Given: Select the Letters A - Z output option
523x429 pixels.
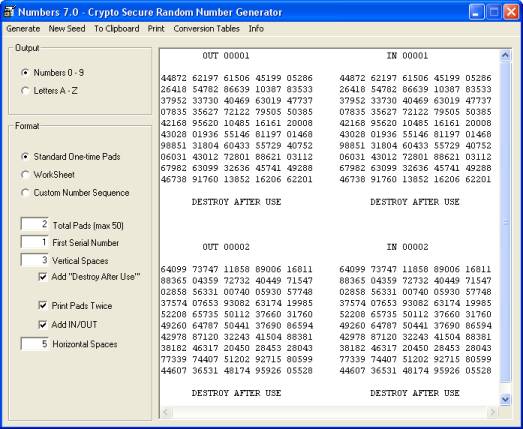Looking at the screenshot, I should click(x=49, y=91).
